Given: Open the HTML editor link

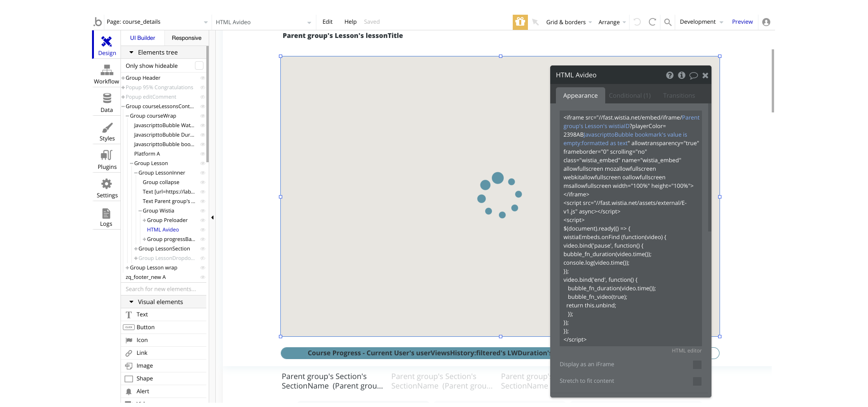Looking at the screenshot, I should (x=686, y=351).
